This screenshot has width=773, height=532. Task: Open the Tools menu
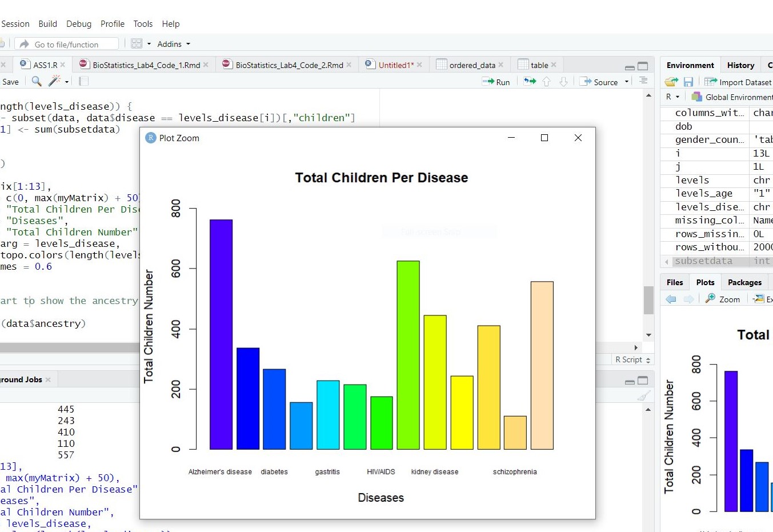pyautogui.click(x=143, y=24)
